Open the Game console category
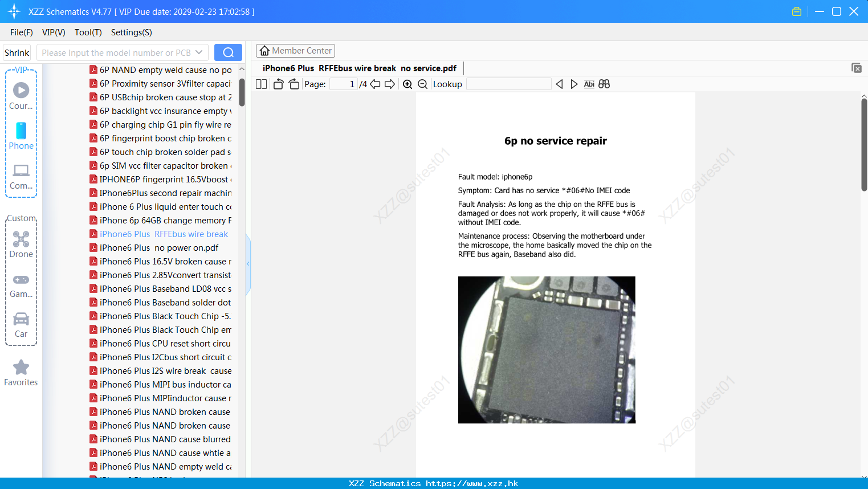 21,285
